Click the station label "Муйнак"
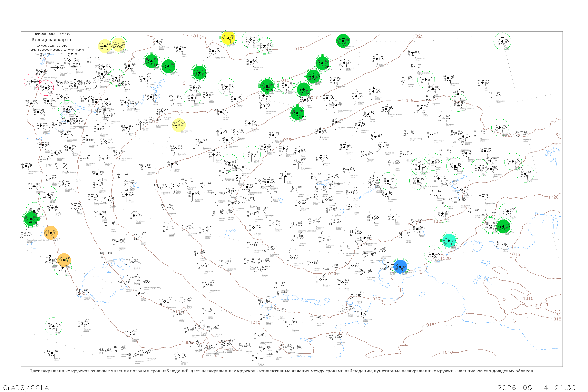Screen dimensions: 588x392 [x=87, y=298]
